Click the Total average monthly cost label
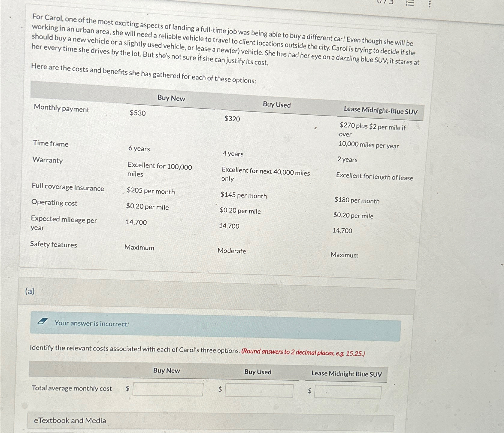This screenshot has width=504, height=433. [72, 388]
